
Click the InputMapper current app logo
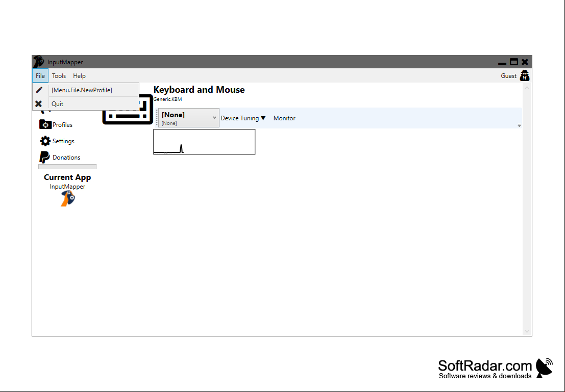68,199
